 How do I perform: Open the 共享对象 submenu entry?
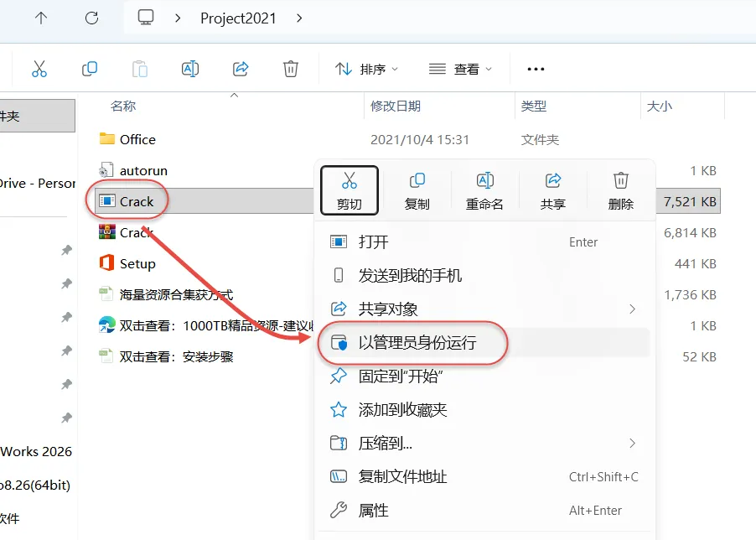click(x=484, y=309)
